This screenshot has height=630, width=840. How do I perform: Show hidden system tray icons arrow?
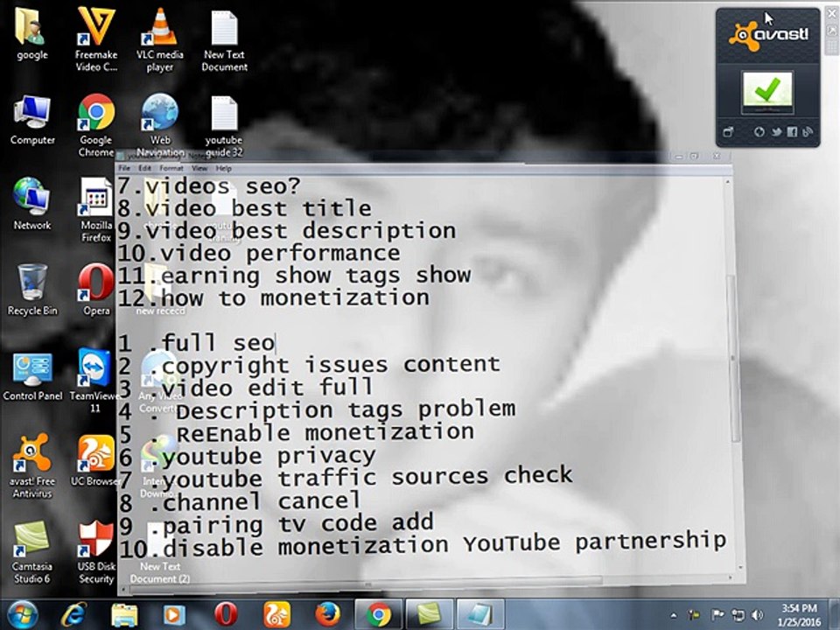674,615
